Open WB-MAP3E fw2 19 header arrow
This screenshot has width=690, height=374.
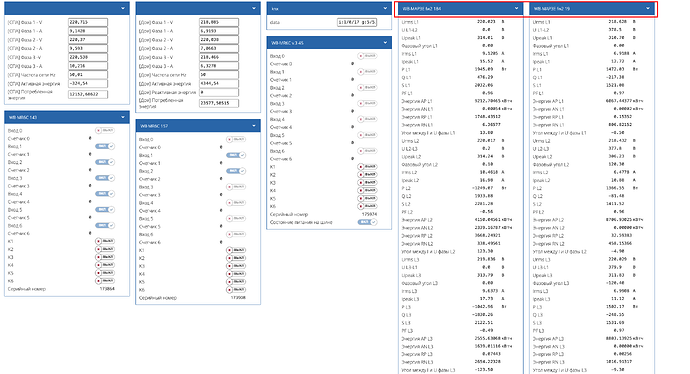tap(648, 8)
